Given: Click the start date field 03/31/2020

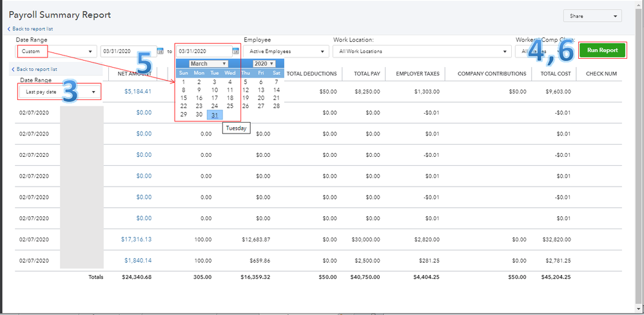Looking at the screenshot, I should (128, 52).
